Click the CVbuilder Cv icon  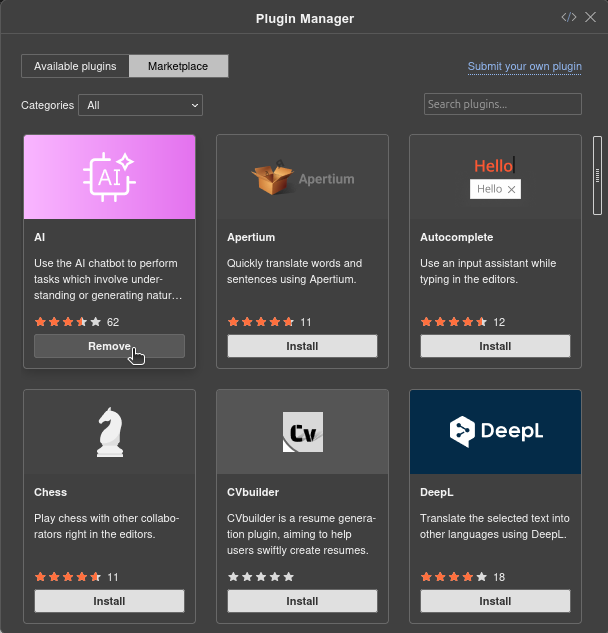[303, 432]
